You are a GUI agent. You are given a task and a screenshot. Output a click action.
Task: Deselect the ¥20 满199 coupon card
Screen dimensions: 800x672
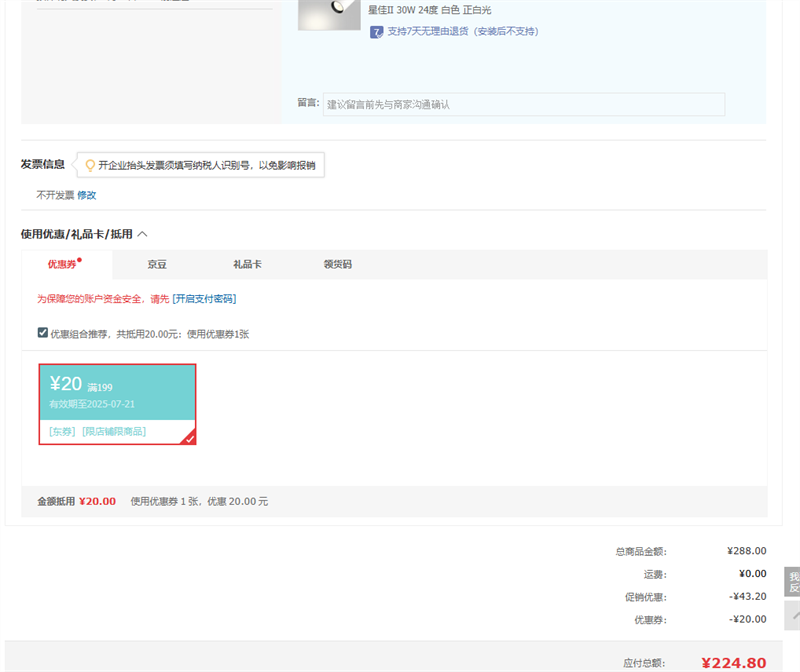(x=117, y=392)
